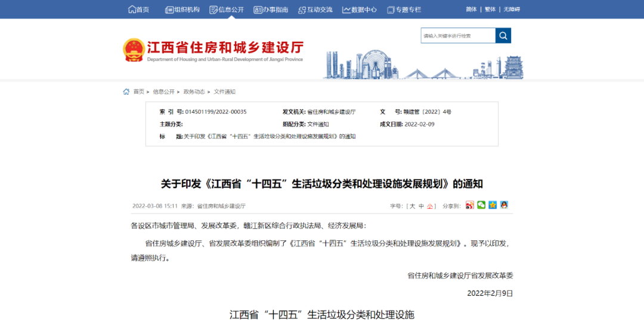Open 政务动态 breadcrumb link
644x325 pixels.
click(194, 92)
